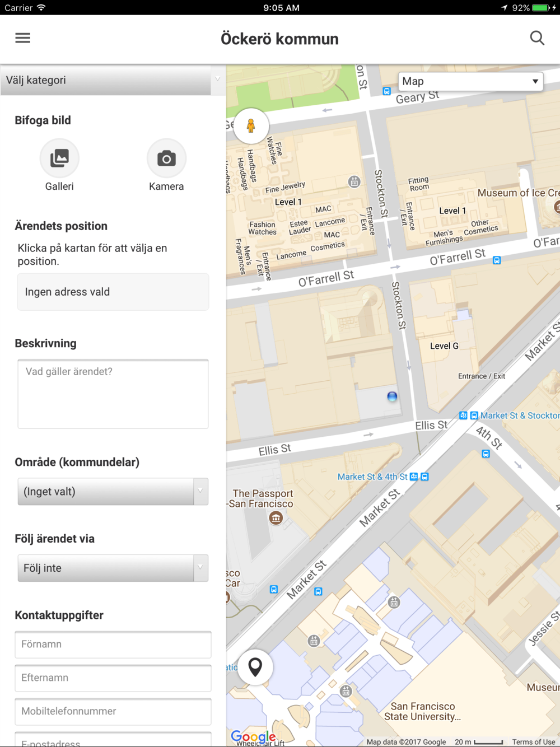Click the Market St & 4th St label
Image resolution: width=560 pixels, height=747 pixels.
(x=372, y=477)
